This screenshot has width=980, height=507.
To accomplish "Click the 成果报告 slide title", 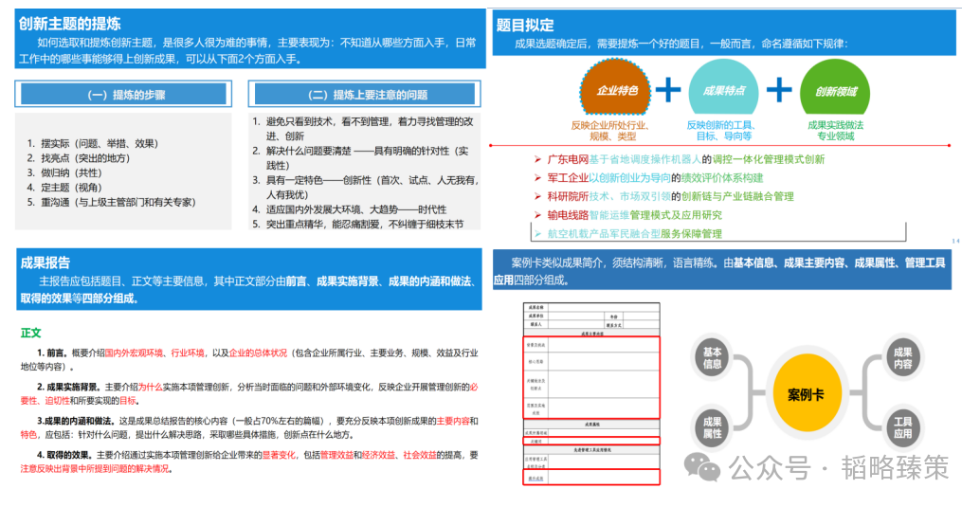I will point(45,263).
